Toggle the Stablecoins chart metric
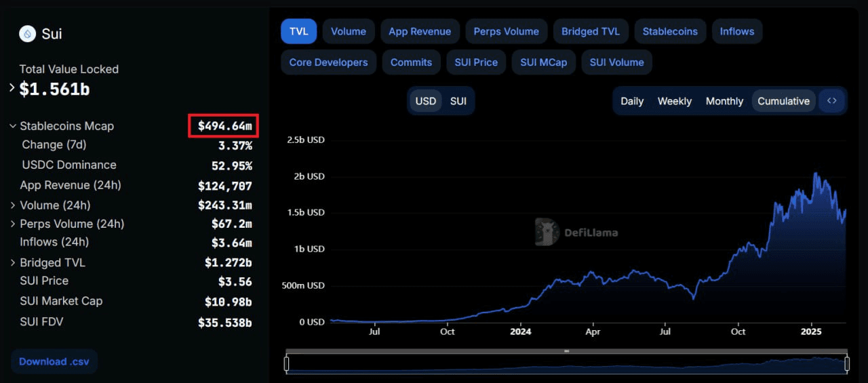This screenshot has height=383, width=868. [670, 31]
